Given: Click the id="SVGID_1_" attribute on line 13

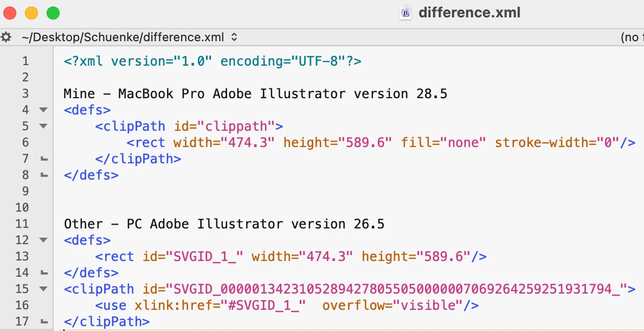Looking at the screenshot, I should (193, 257).
